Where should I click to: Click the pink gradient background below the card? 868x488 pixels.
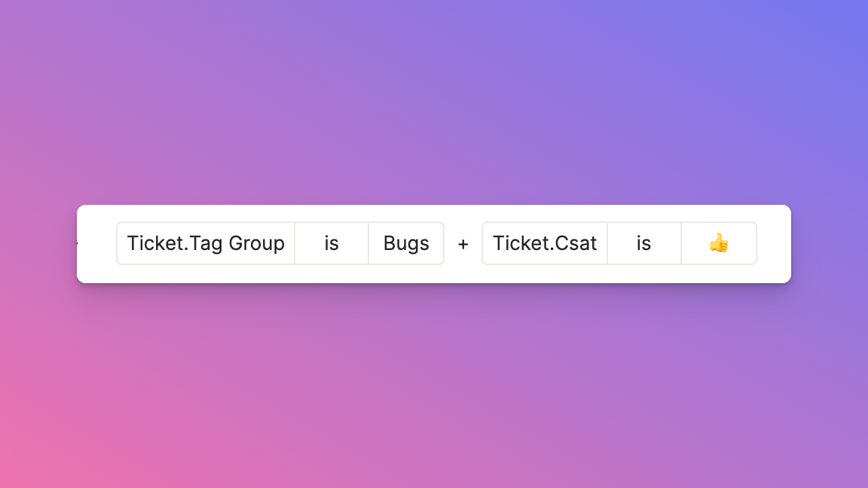pyautogui.click(x=434, y=387)
